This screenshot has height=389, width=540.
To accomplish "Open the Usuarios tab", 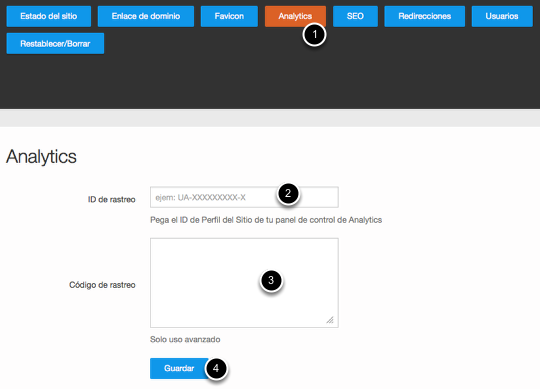I will (x=502, y=16).
